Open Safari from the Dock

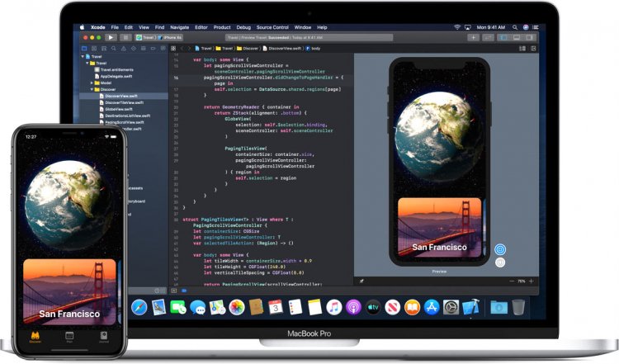point(139,307)
